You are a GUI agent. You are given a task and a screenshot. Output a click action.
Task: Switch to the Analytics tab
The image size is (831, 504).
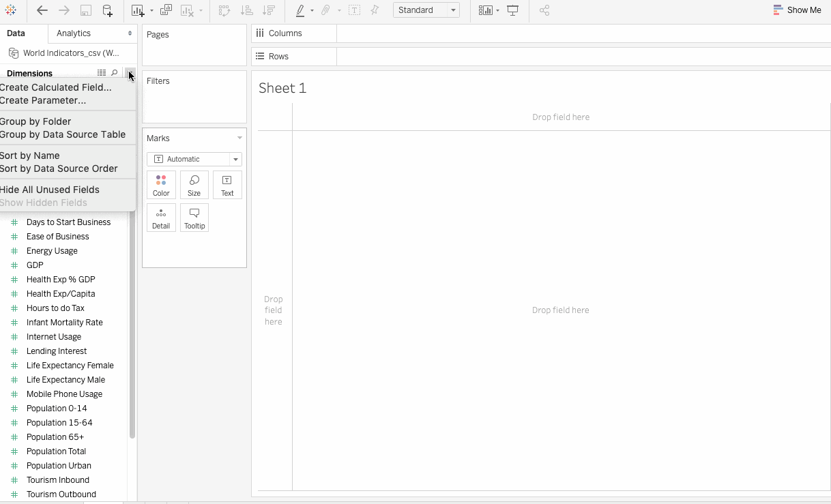pyautogui.click(x=74, y=33)
